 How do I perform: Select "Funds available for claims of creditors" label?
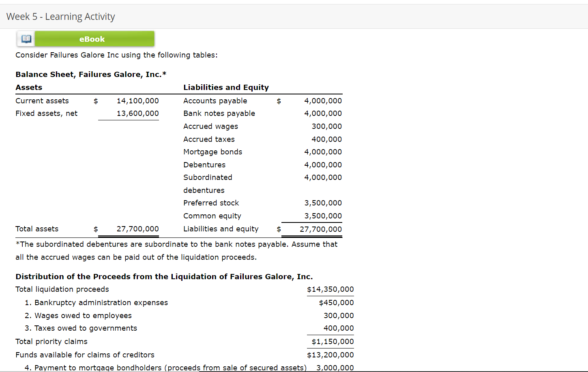[85, 355]
